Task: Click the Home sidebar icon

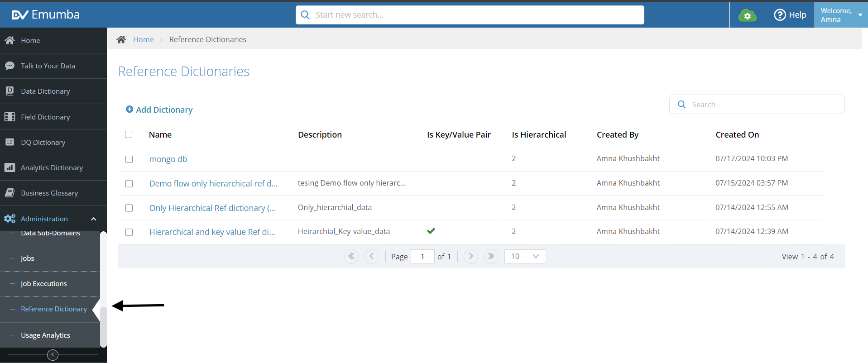Action: [10, 40]
